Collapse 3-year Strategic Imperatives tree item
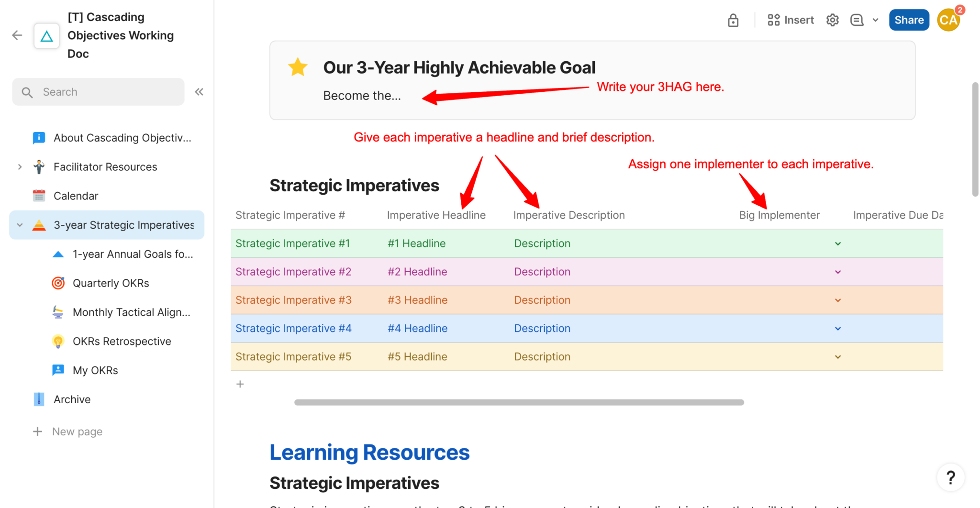Viewport: 980px width, 508px height. click(x=20, y=225)
